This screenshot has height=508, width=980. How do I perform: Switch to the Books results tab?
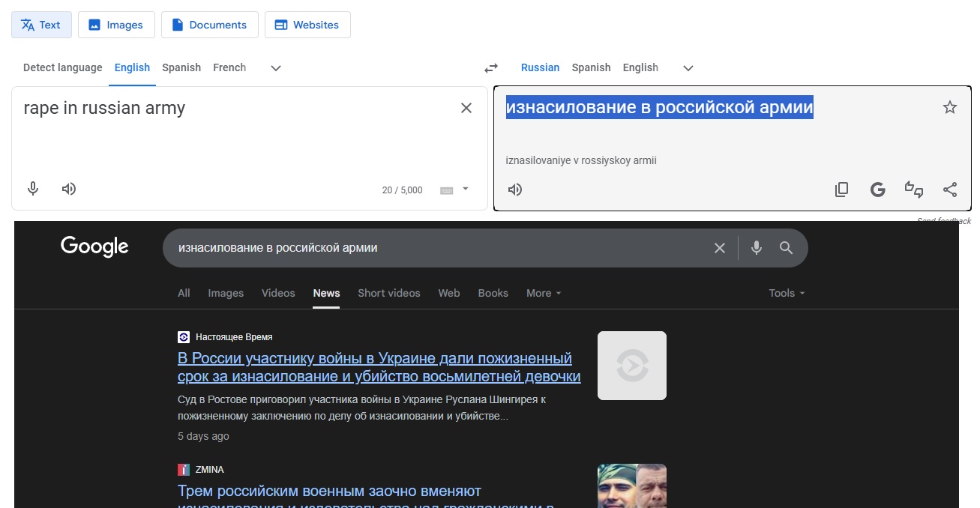[493, 293]
